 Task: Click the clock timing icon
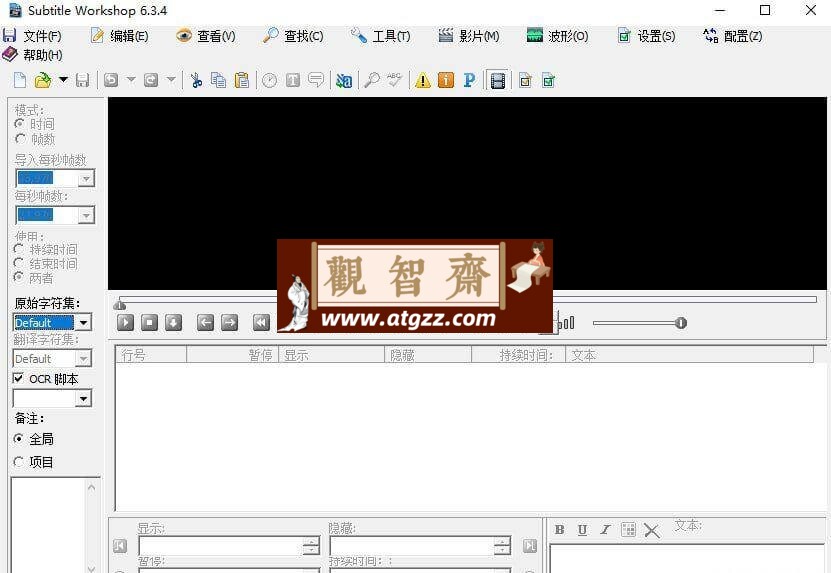tap(269, 81)
